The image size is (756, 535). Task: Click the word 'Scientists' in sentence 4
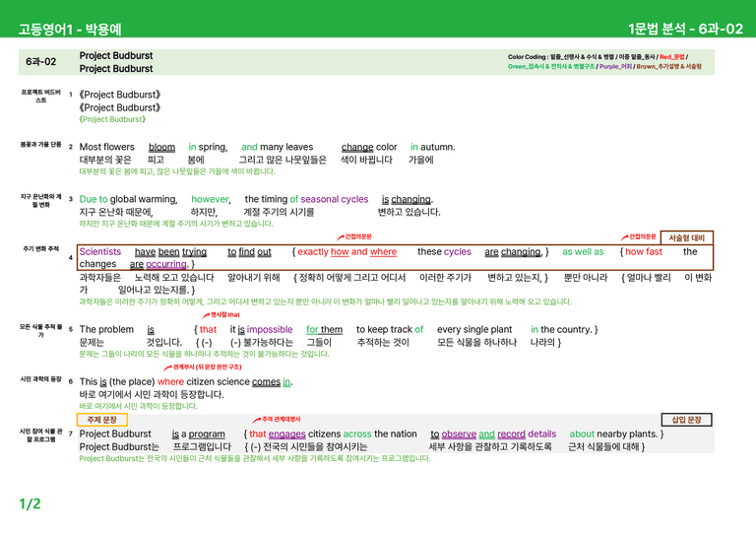(x=100, y=252)
